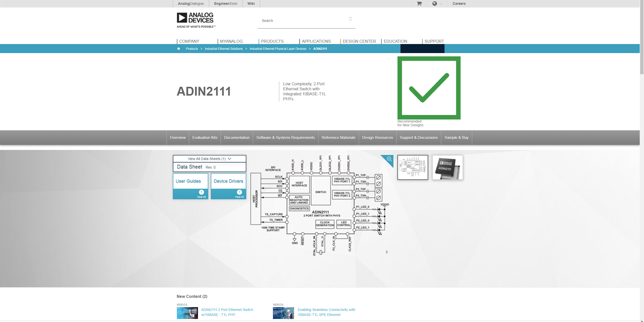644x322 pixels.
Task: Switch to Support & Discussions tab
Action: [x=419, y=138]
